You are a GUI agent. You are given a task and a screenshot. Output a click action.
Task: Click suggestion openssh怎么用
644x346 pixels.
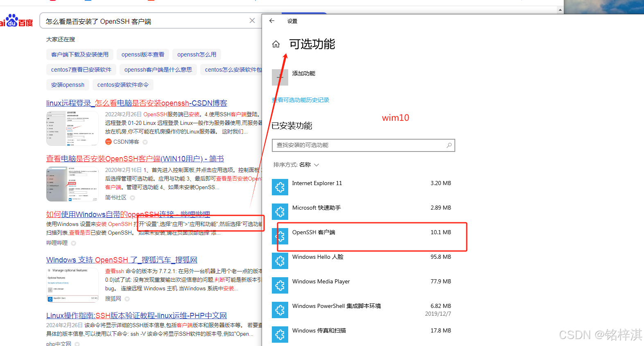(197, 54)
